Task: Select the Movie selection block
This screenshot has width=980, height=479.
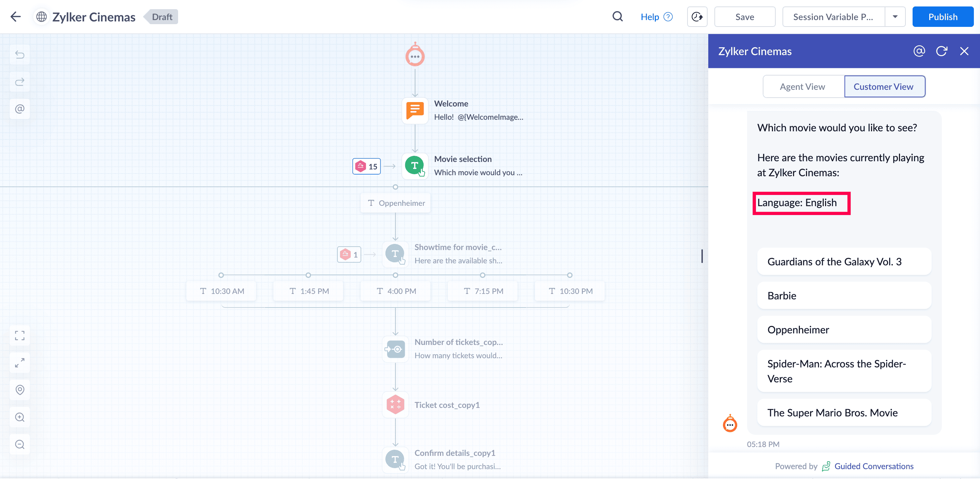Action: (415, 166)
